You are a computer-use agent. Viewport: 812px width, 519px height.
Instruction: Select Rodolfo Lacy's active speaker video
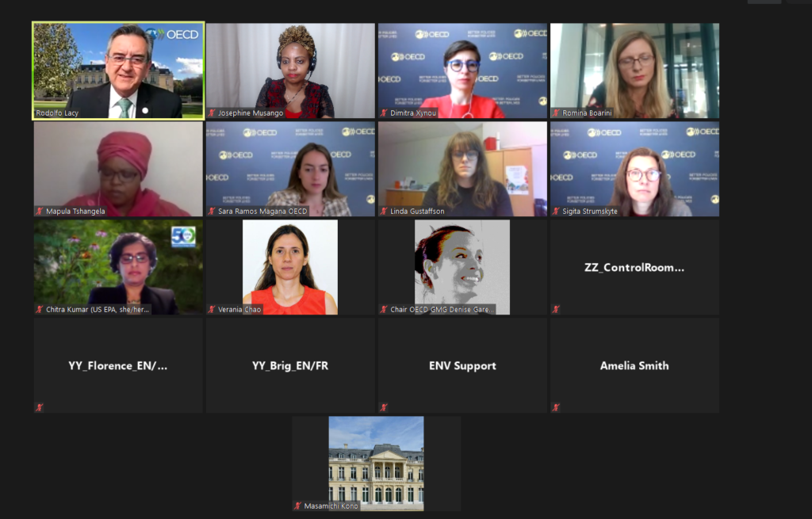[x=118, y=71]
